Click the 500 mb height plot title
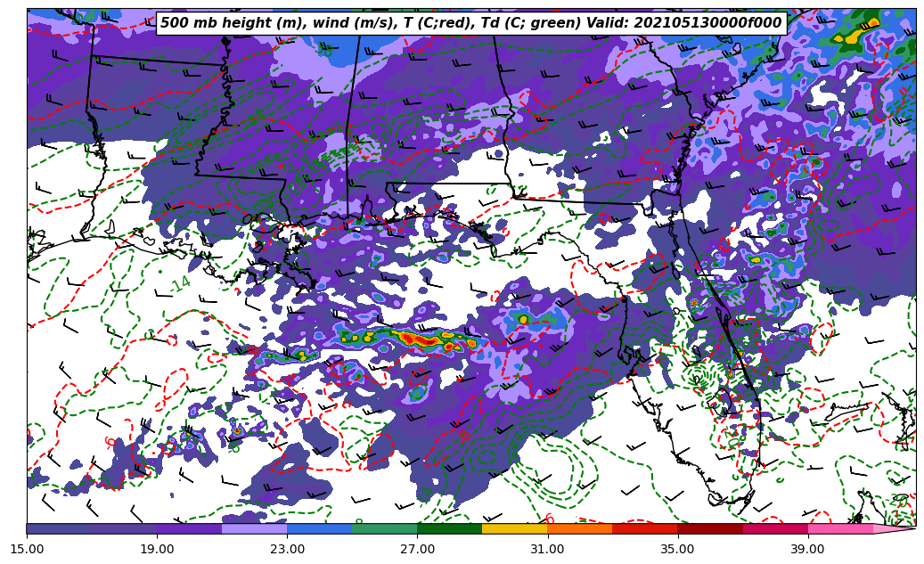This screenshot has height=564, width=924. pyautogui.click(x=471, y=23)
